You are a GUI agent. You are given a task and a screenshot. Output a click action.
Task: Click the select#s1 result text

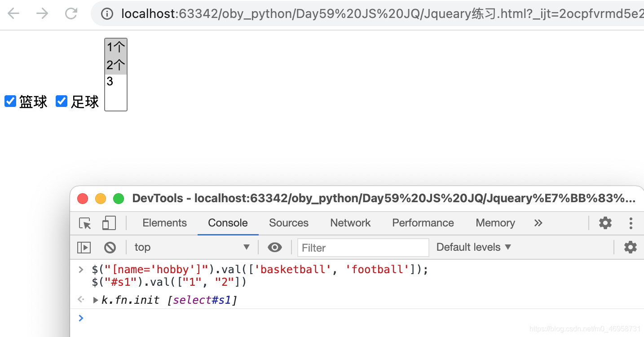pos(202,300)
